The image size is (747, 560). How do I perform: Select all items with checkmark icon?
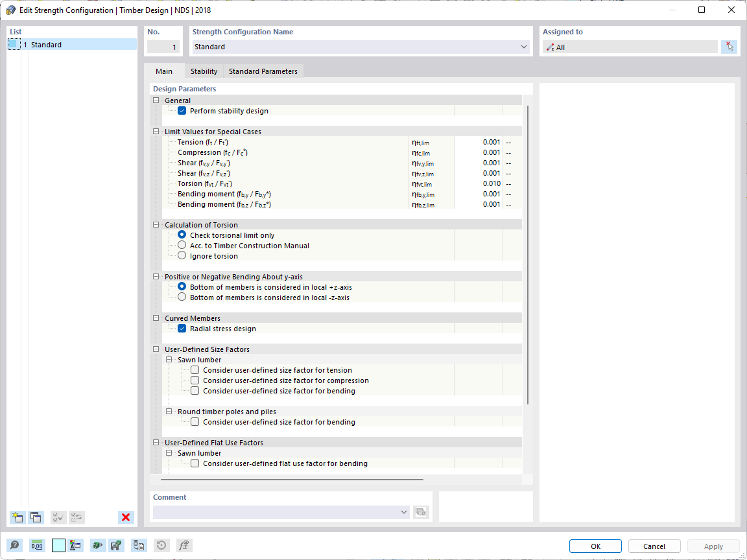click(58, 517)
